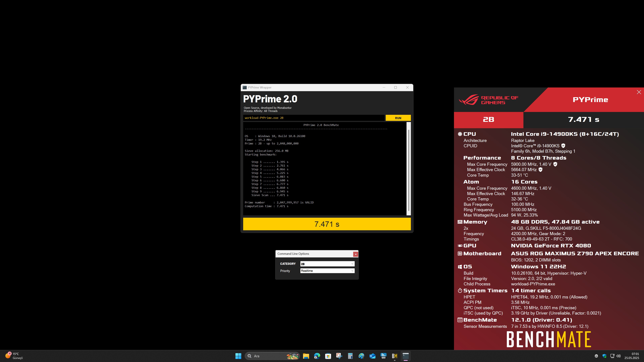Maximize the PYPrime Wrapper window
Image resolution: width=644 pixels, height=362 pixels.
click(395, 87)
